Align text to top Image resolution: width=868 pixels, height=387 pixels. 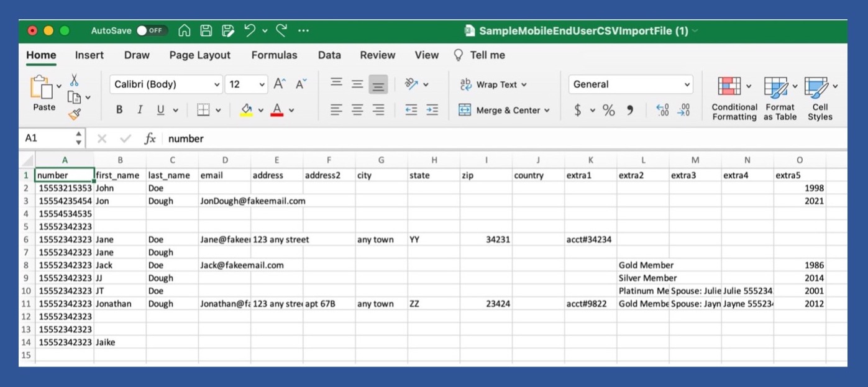click(336, 84)
